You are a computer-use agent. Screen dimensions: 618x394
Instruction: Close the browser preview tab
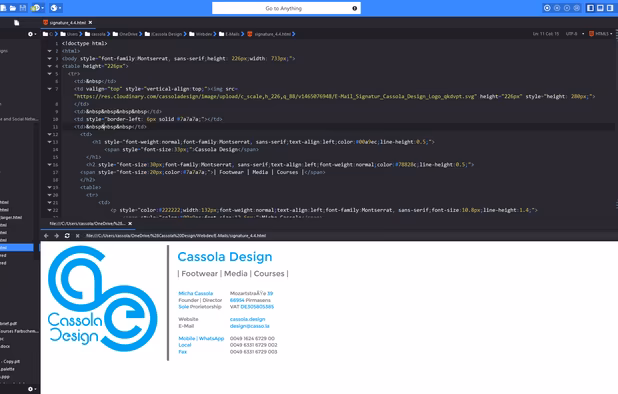click(130, 223)
